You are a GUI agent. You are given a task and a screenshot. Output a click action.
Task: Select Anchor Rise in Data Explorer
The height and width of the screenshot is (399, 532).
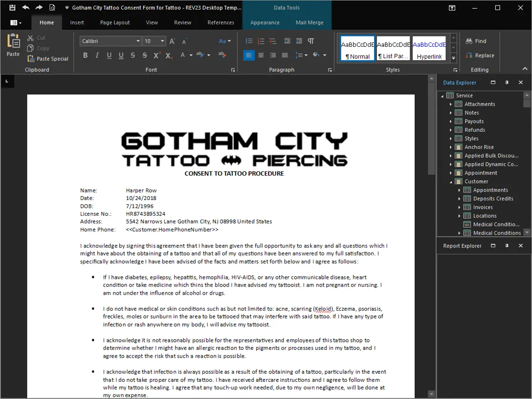479,147
